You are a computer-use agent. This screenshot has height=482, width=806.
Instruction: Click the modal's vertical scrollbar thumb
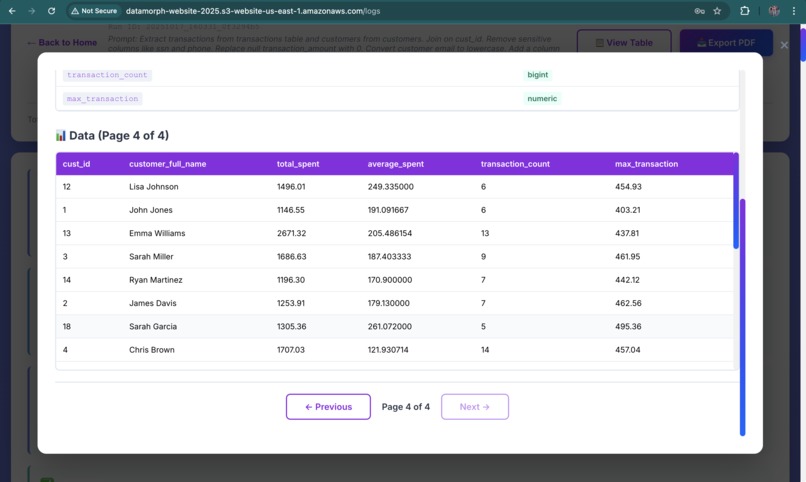tap(742, 317)
